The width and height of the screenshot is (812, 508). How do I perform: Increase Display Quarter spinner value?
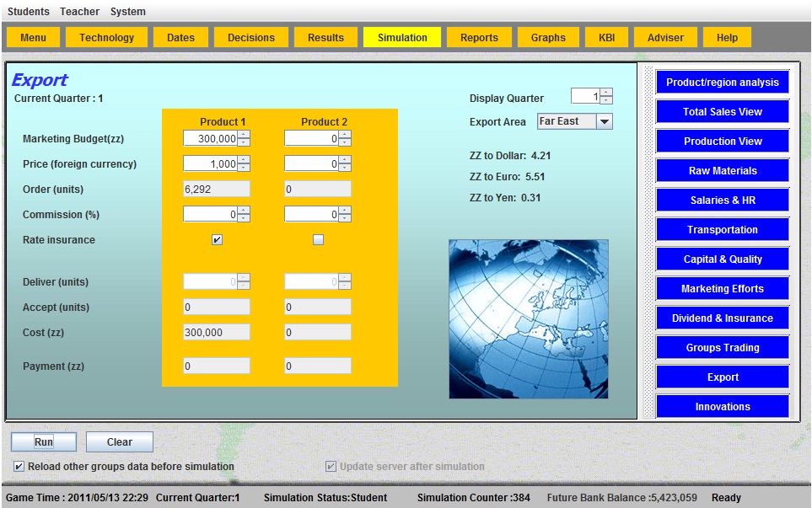pyautogui.click(x=606, y=93)
